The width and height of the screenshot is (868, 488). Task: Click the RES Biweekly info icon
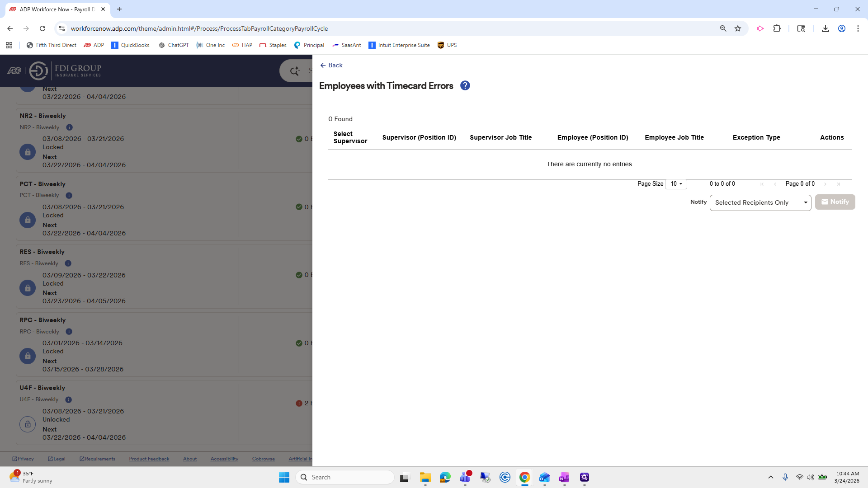tap(68, 263)
